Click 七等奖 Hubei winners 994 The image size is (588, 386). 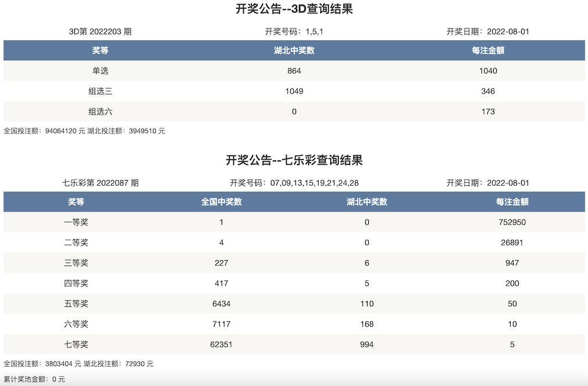point(367,344)
